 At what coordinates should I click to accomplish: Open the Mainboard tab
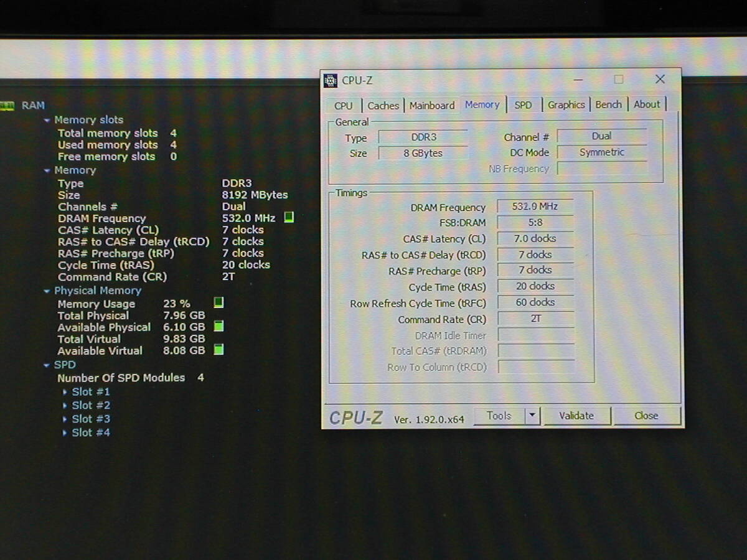tap(432, 105)
